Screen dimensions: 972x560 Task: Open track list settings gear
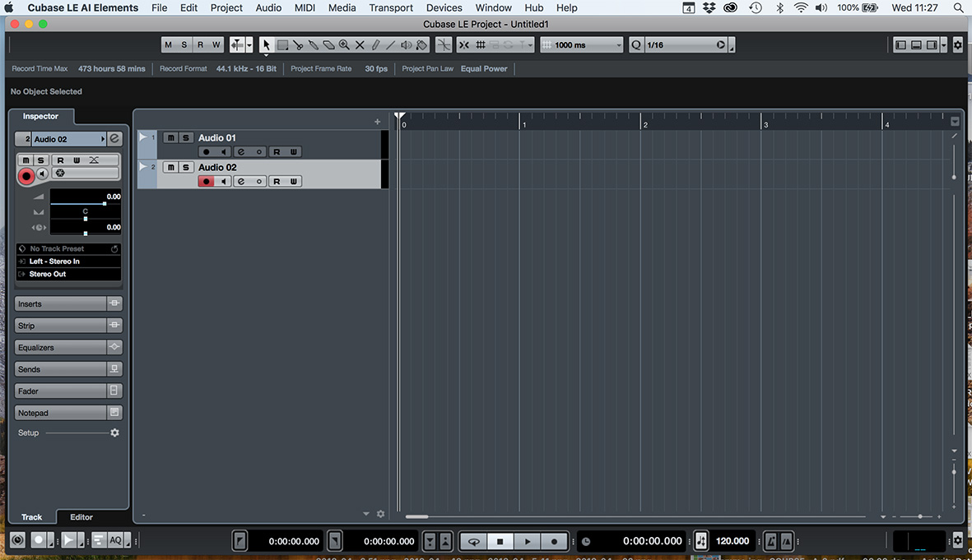coord(380,514)
